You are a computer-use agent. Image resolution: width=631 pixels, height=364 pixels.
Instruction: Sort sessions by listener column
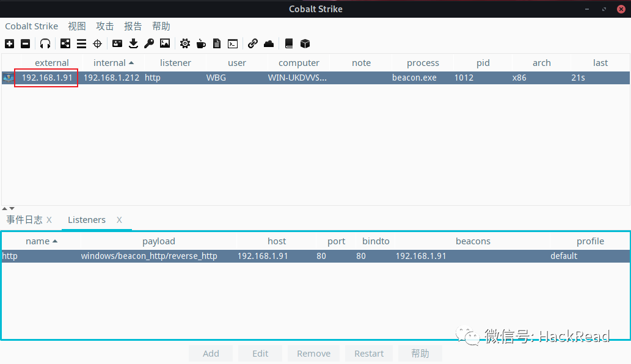(175, 63)
